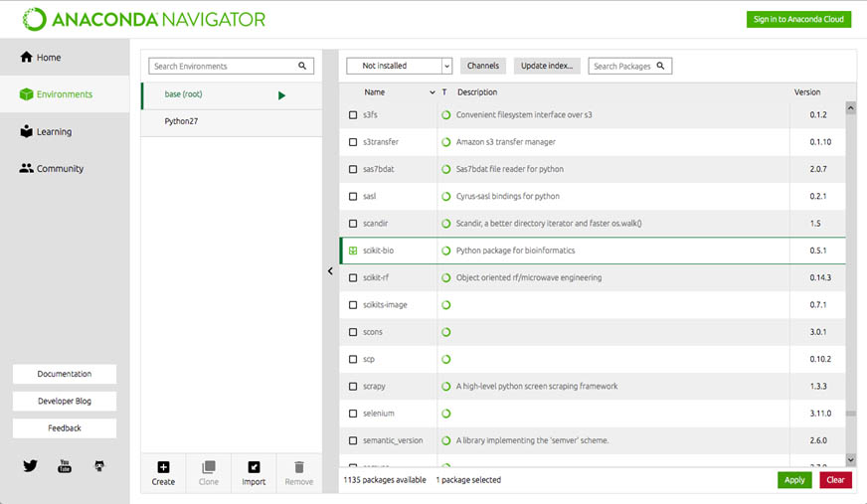Run base (root) environment play arrow

pos(282,95)
